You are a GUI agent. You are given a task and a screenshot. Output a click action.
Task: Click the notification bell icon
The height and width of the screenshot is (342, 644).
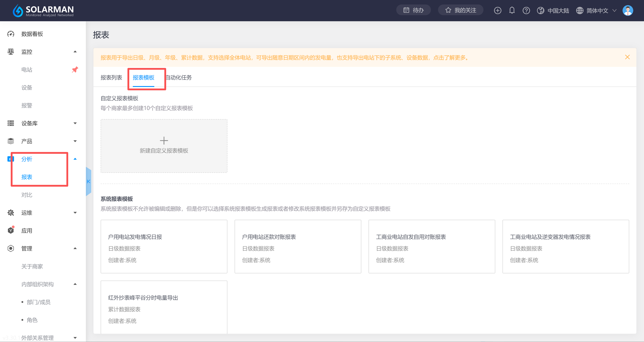coord(512,10)
